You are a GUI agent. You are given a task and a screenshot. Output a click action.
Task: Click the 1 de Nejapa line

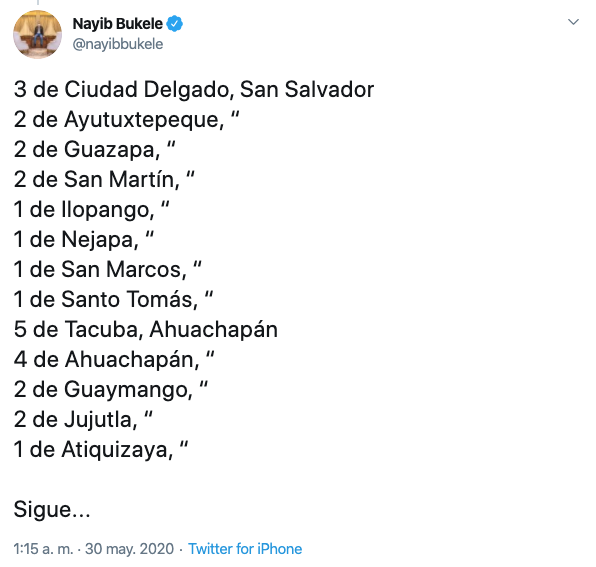pos(84,240)
